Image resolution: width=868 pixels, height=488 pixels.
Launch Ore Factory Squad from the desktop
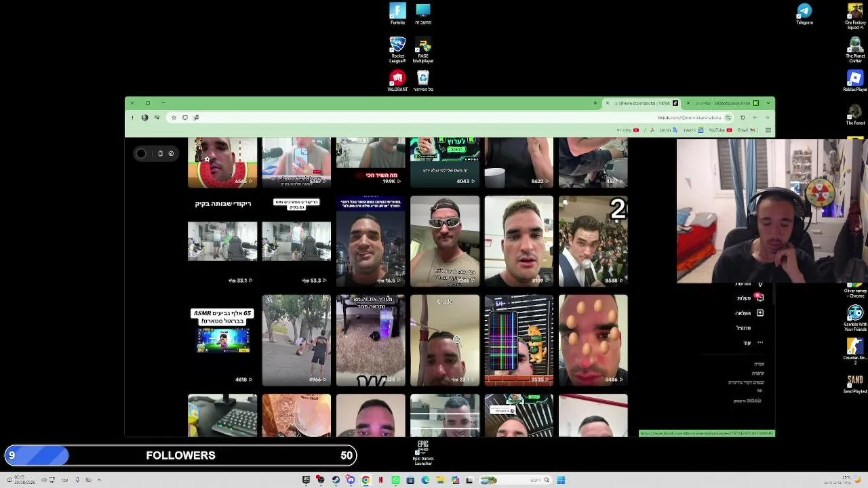click(x=854, y=16)
